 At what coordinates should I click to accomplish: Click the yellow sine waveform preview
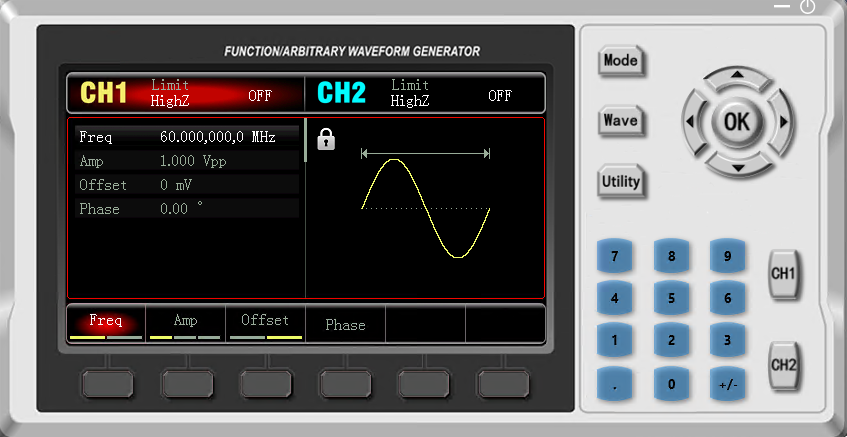[426, 209]
